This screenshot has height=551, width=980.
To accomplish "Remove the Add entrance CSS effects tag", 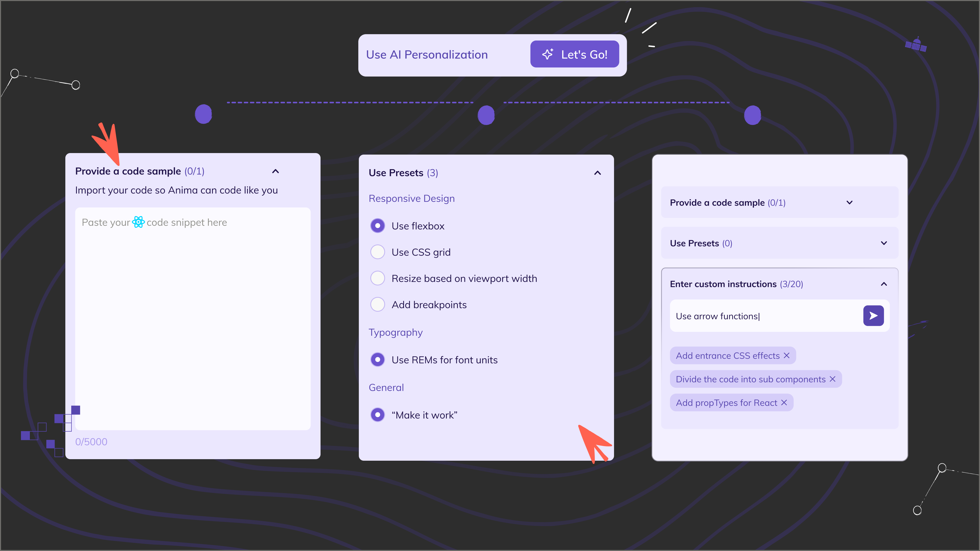I will [x=787, y=356].
